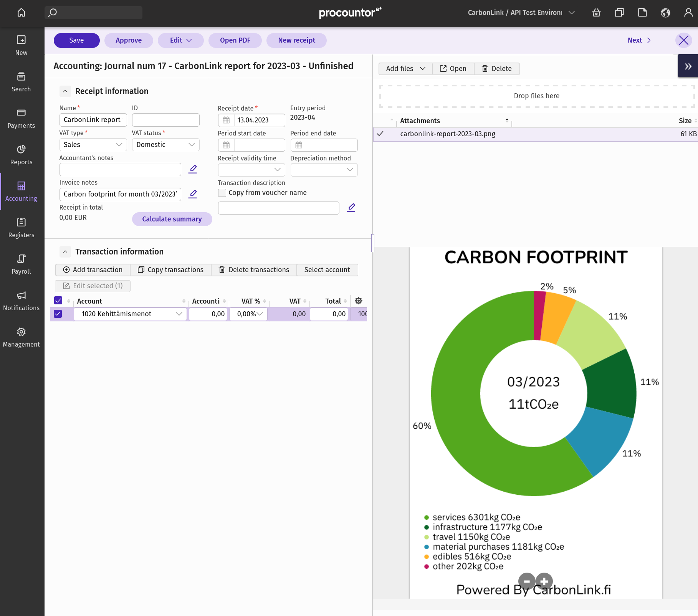
Task: Click Open PDF button
Action: tap(235, 40)
